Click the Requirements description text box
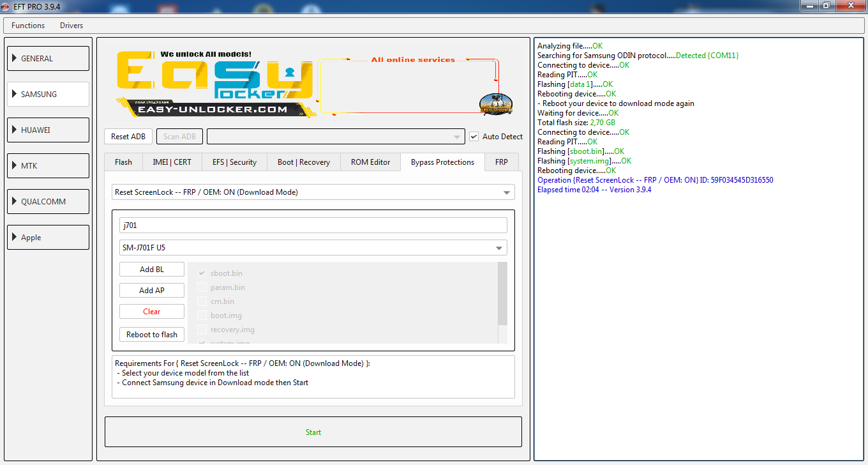Image resolution: width=868 pixels, height=465 pixels. coord(313,377)
